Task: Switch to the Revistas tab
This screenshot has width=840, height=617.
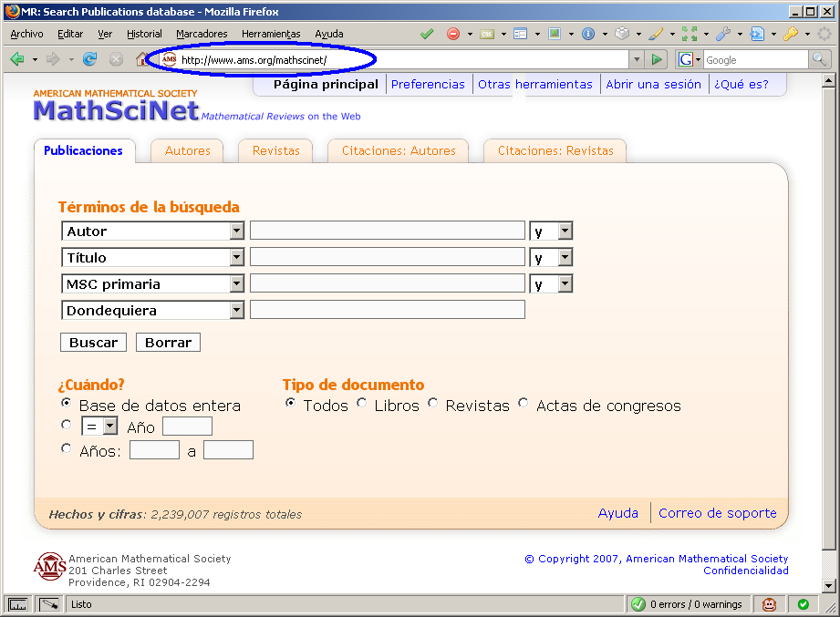Action: (x=275, y=151)
